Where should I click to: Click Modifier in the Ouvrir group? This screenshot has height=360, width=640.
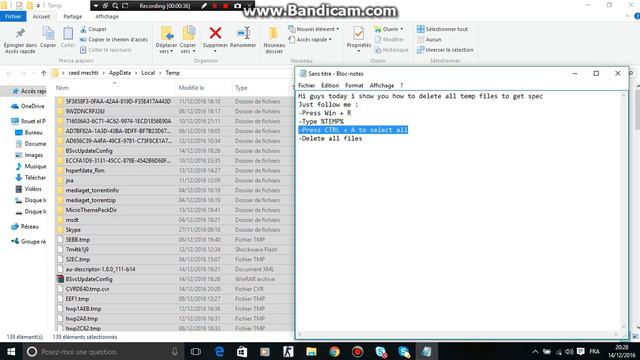389,40
